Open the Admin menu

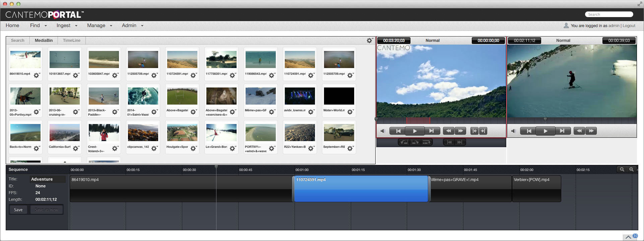tap(132, 25)
